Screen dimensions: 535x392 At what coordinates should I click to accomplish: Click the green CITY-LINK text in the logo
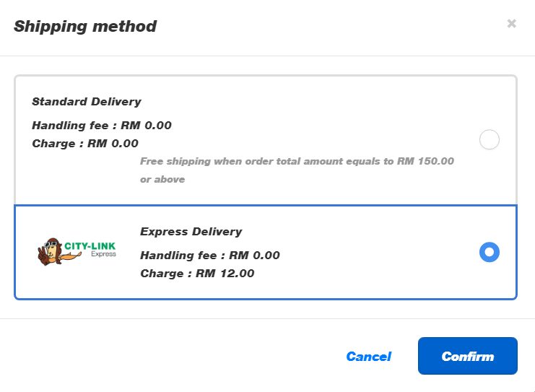90,246
